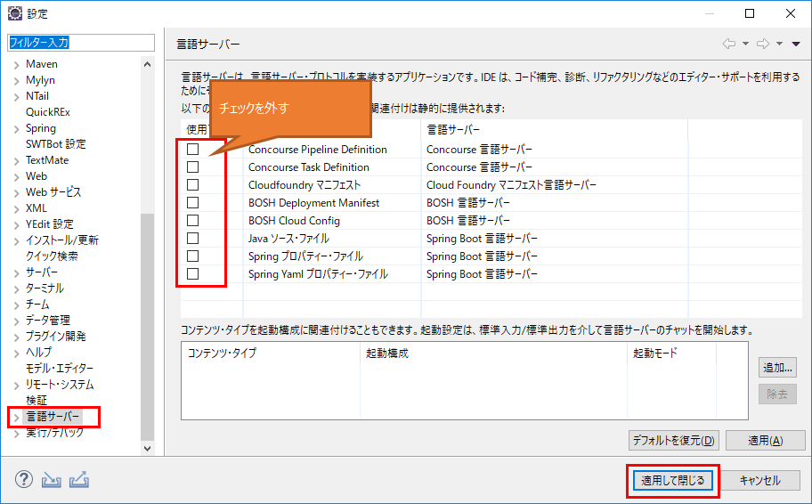Select YEdit 設定 in the tree

click(50, 224)
